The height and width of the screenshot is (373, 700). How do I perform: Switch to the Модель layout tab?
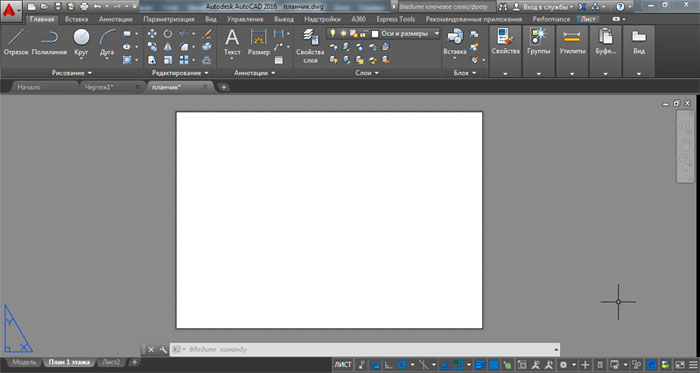tap(24, 362)
